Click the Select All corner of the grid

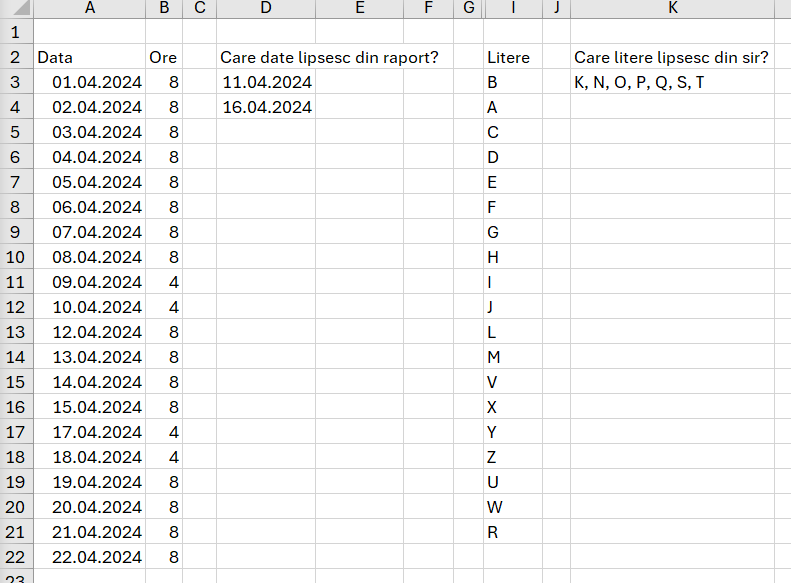click(x=16, y=8)
